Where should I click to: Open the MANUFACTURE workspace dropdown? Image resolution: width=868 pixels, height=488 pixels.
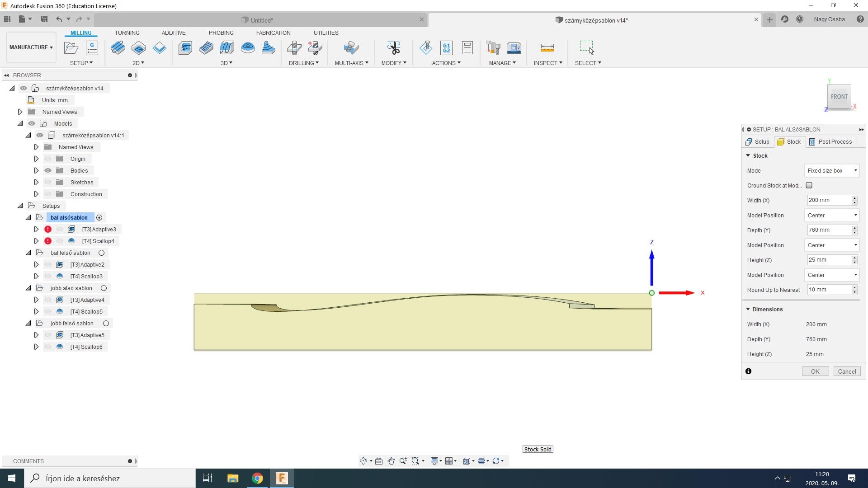tap(31, 47)
